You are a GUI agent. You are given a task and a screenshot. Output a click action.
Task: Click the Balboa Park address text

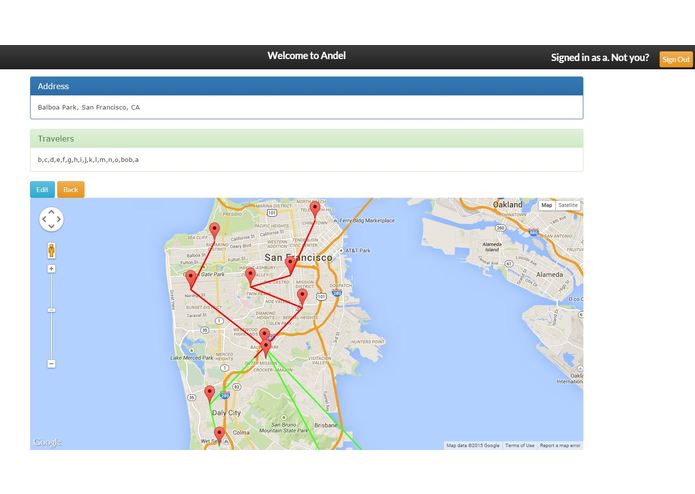tap(89, 107)
